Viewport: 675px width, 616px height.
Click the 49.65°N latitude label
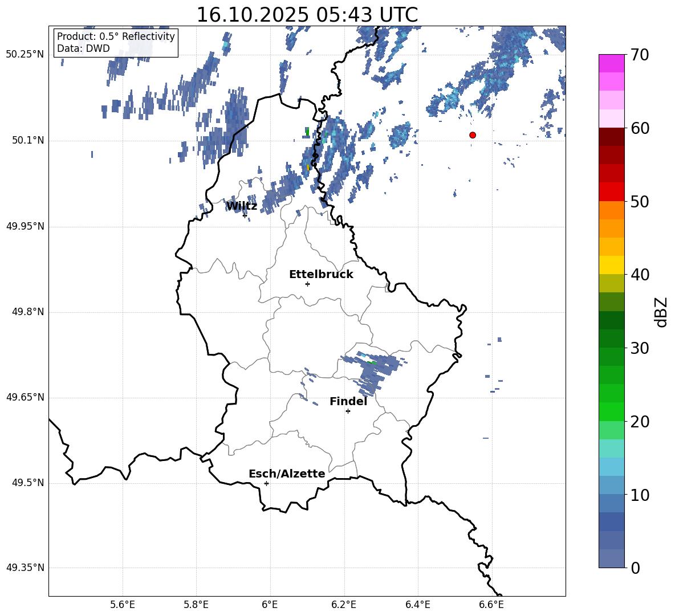(25, 397)
